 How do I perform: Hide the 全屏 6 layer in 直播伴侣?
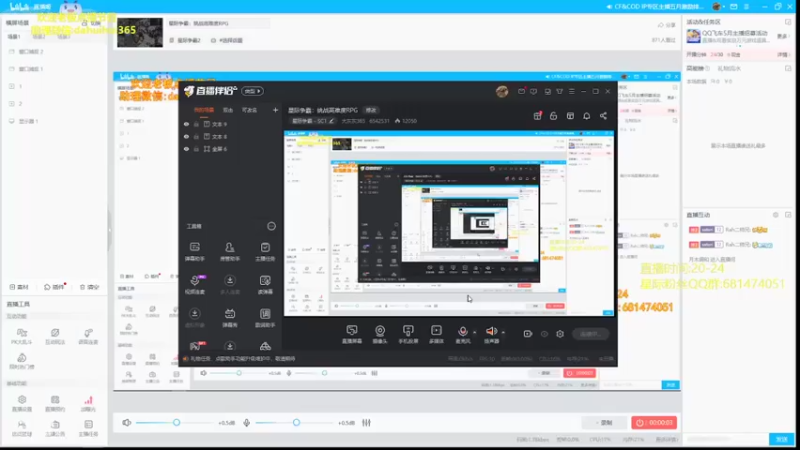point(186,149)
